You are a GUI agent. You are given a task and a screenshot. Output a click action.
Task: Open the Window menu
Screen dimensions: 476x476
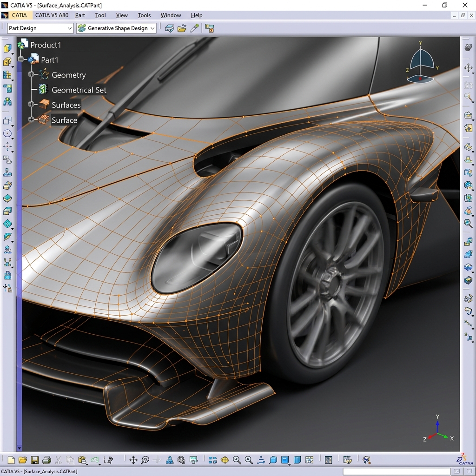[x=171, y=15]
